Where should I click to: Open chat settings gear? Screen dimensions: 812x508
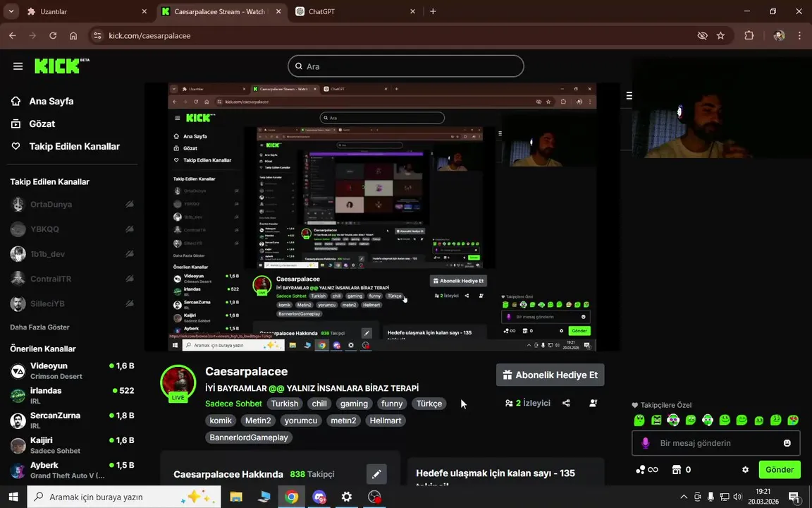pyautogui.click(x=745, y=470)
